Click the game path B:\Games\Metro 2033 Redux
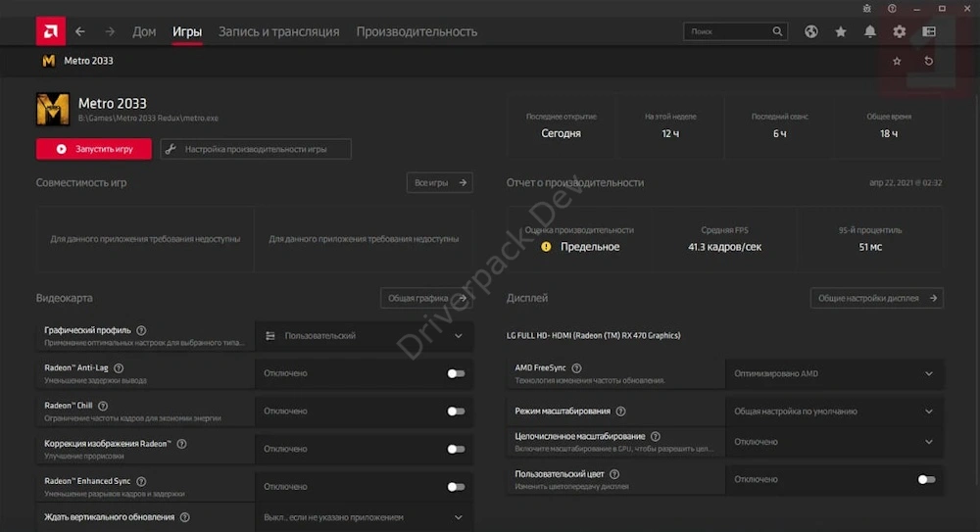The image size is (980, 532). [x=148, y=119]
